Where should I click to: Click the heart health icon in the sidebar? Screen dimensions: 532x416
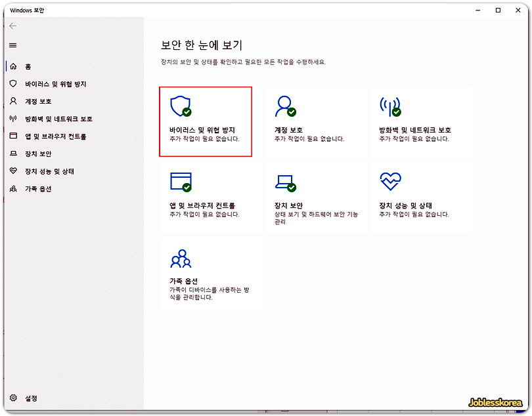13,171
